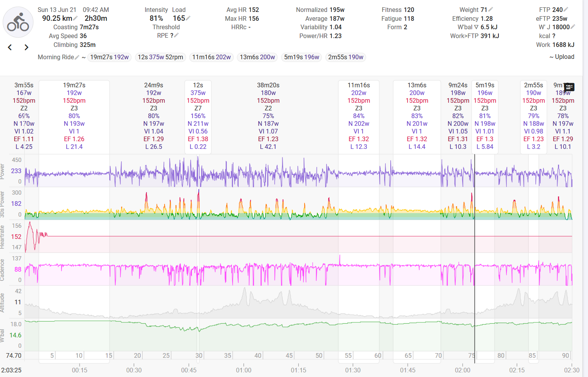
Task: Select the 19m27s 192w header chip
Action: [x=109, y=57]
